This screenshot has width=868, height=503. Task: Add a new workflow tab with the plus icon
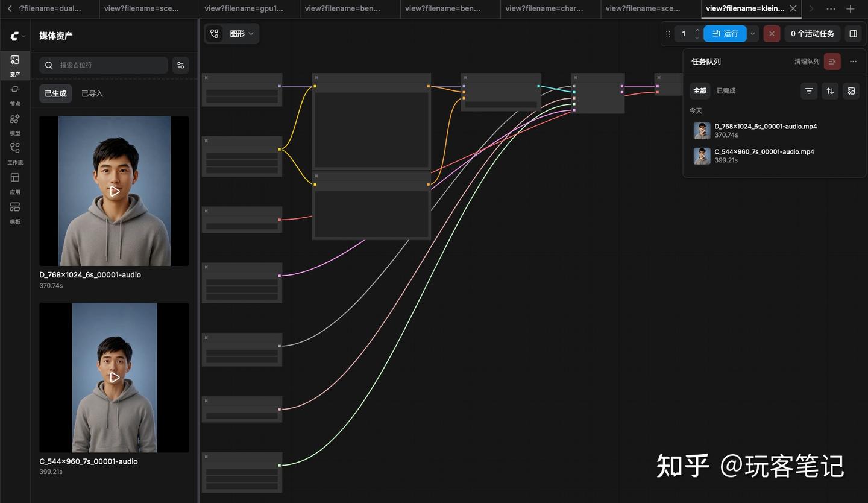[x=851, y=8]
